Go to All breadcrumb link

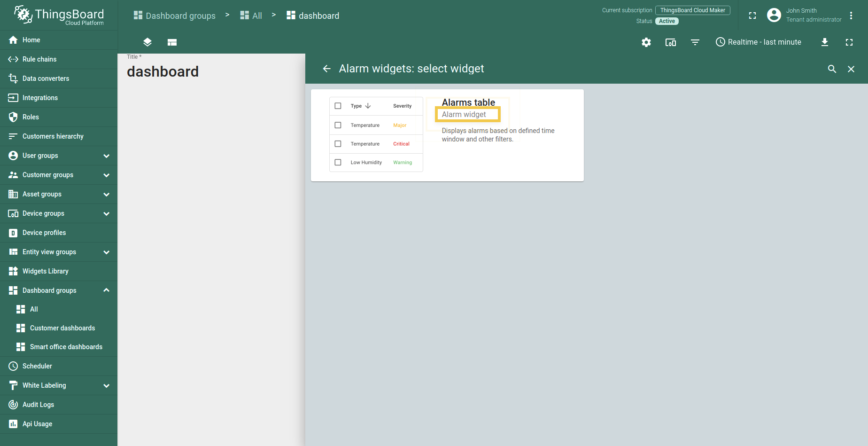251,16
